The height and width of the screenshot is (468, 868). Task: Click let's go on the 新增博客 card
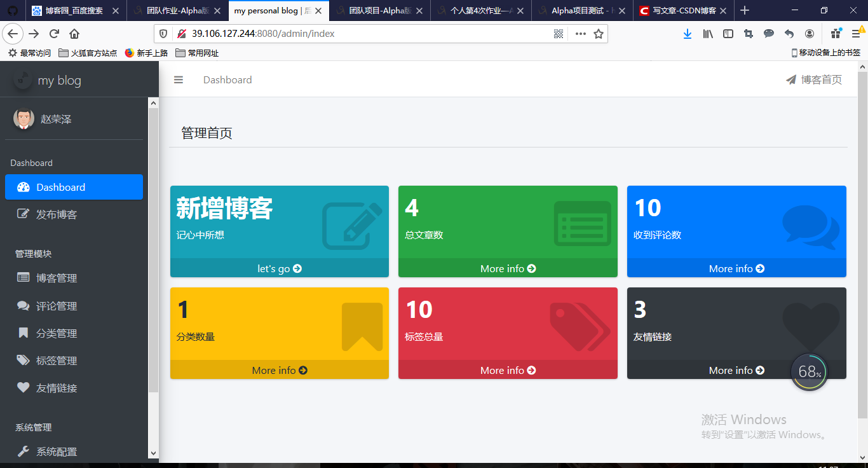[x=279, y=268]
